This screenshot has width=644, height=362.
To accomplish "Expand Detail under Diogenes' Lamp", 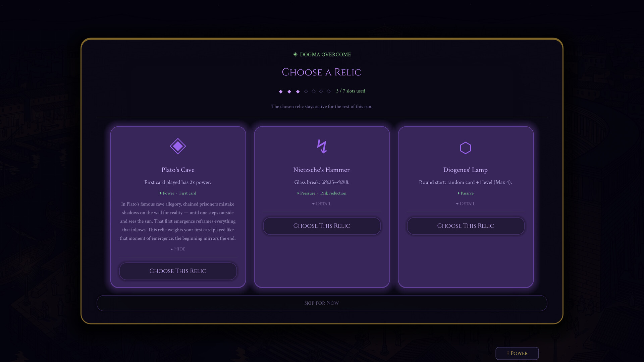I will [x=465, y=203].
